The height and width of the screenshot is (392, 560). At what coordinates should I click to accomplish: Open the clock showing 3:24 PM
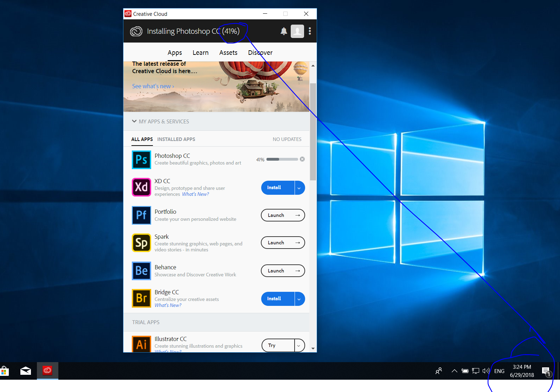pyautogui.click(x=522, y=371)
